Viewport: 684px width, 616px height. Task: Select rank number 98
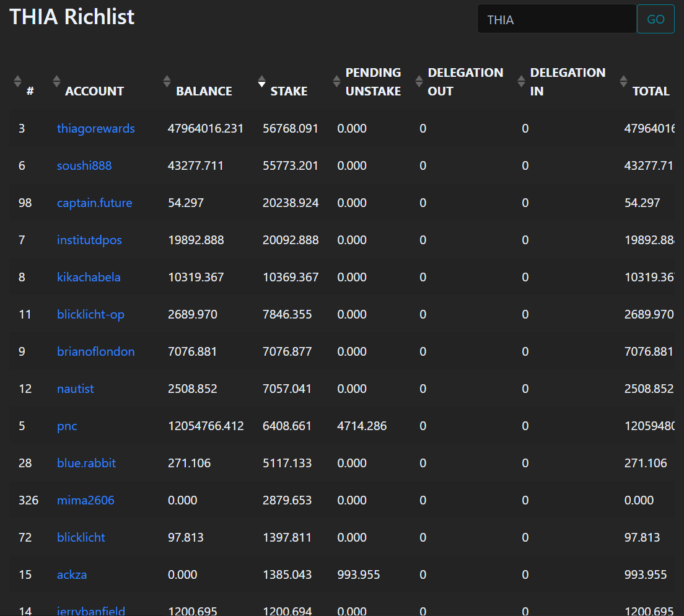[25, 203]
